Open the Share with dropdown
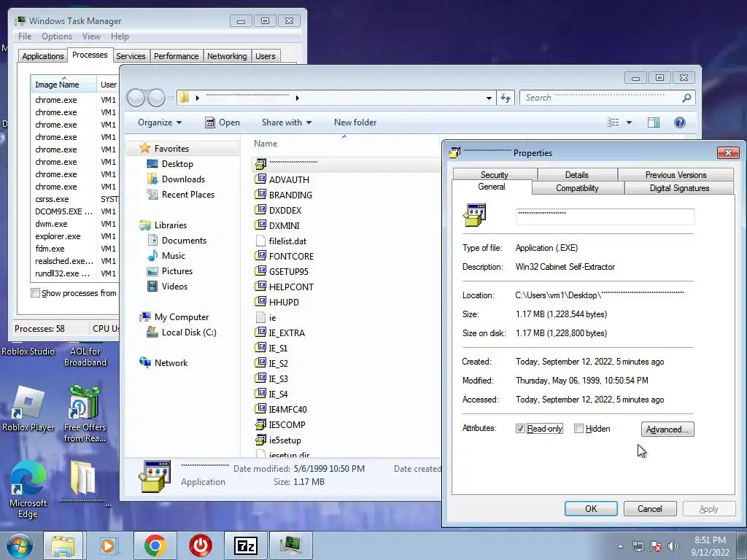Viewport: 747px width, 560px height. [286, 122]
